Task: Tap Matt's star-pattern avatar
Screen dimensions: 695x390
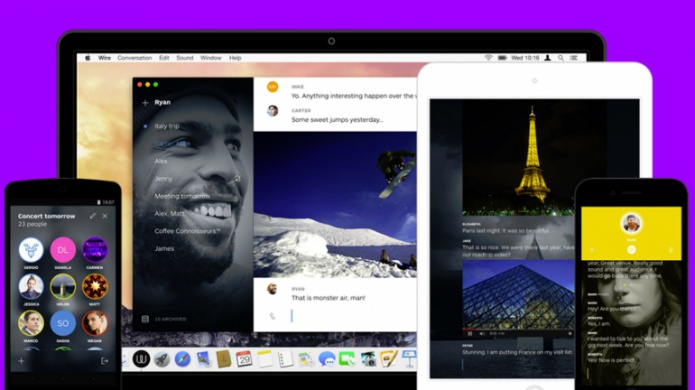Action: pos(95,287)
